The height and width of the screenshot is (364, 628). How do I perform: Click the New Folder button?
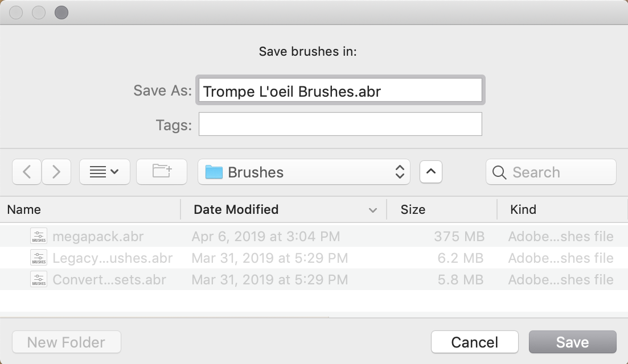click(x=67, y=342)
